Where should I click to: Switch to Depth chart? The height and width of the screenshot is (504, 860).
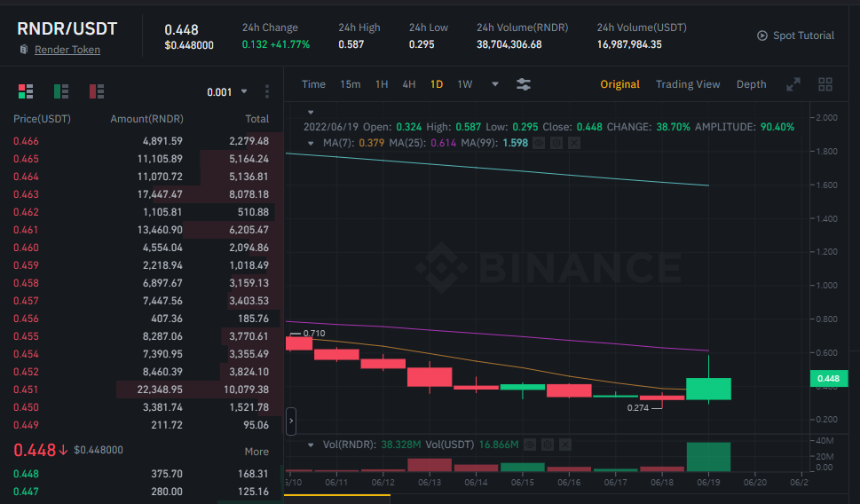[751, 84]
